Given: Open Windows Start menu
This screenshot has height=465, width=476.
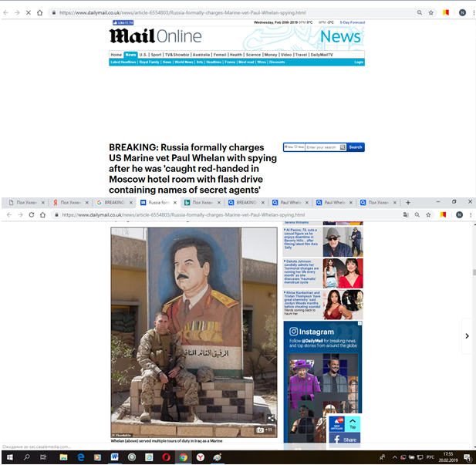Looking at the screenshot, I should [9, 457].
